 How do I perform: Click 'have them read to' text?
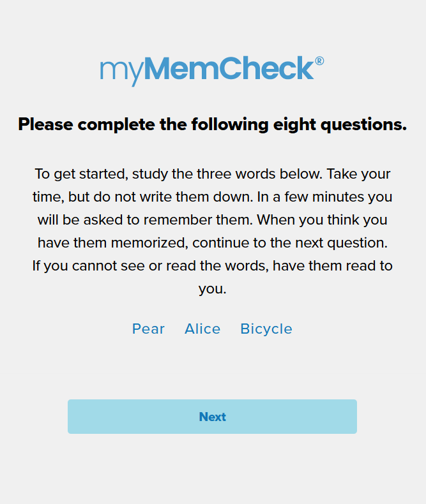click(333, 266)
